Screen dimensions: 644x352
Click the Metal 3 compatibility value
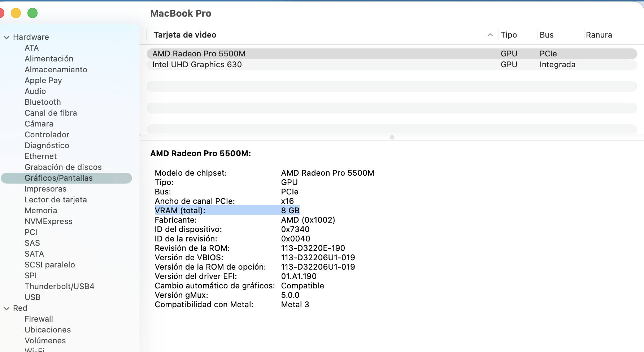coord(295,304)
